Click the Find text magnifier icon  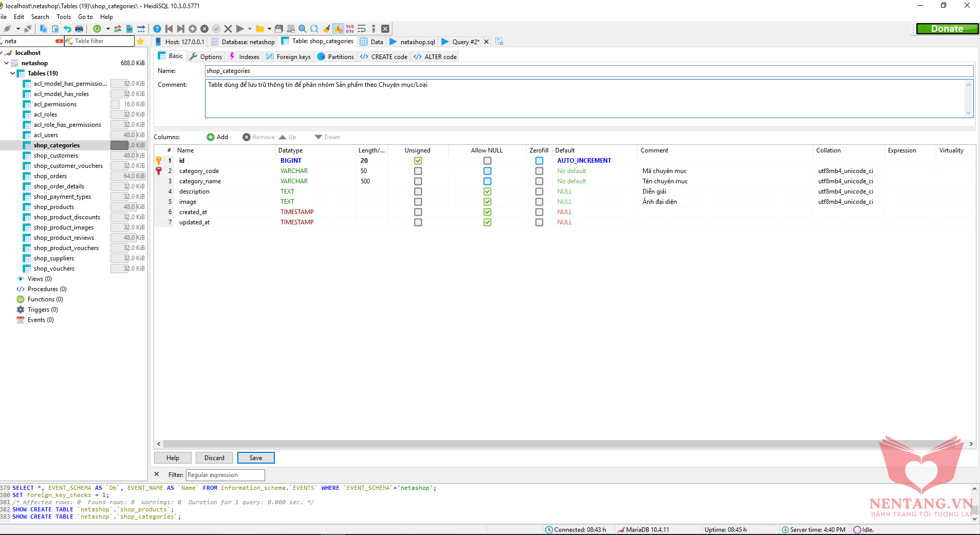click(303, 29)
